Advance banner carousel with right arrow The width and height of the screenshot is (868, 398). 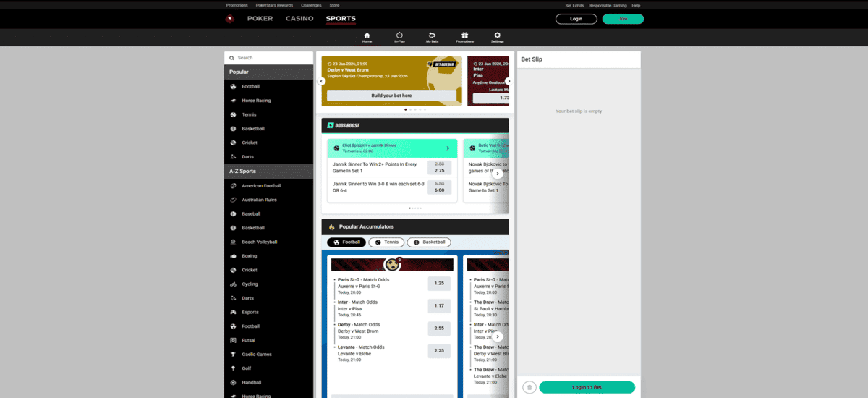[509, 81]
